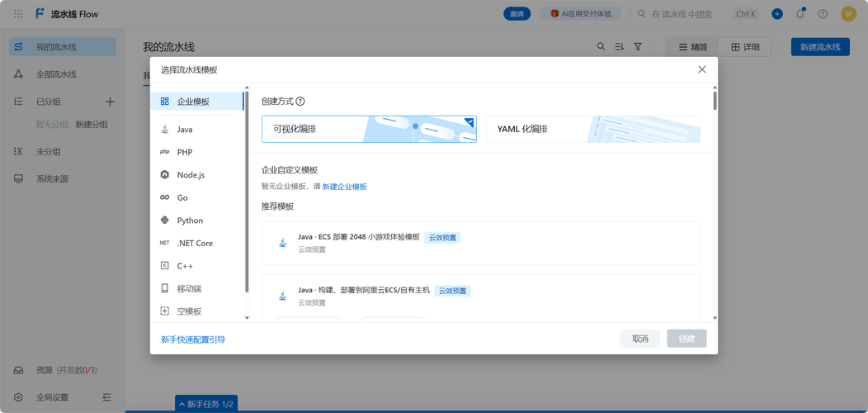Click the template pane scrollbar up arrow
Viewport: 868px width, 413px height.
tap(715, 87)
